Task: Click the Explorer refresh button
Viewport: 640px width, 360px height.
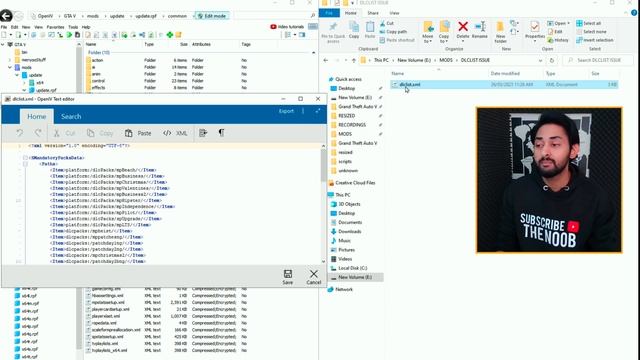Action: pos(552,60)
